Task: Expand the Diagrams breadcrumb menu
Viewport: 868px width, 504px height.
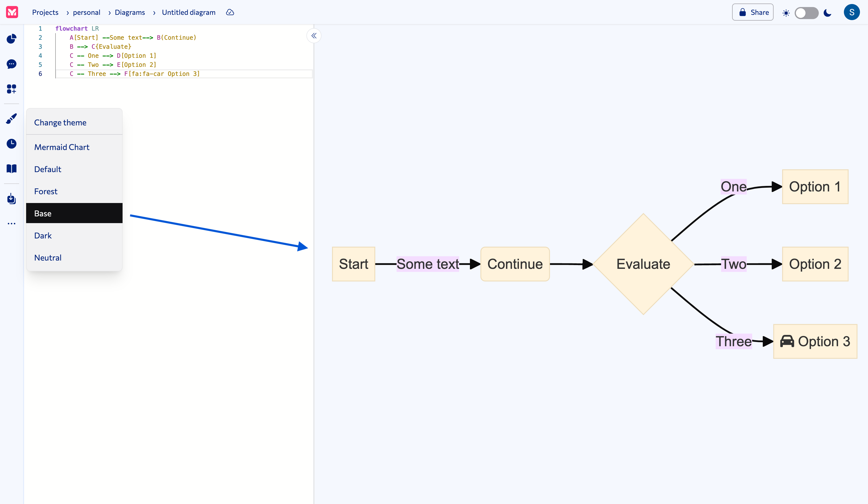Action: tap(130, 12)
